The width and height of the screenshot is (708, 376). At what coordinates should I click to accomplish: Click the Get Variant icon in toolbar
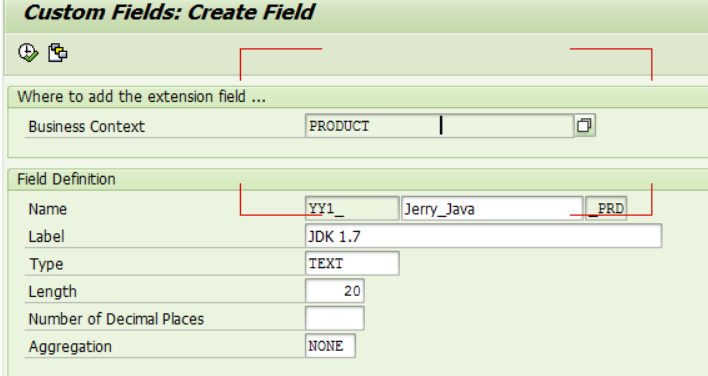click(x=58, y=53)
